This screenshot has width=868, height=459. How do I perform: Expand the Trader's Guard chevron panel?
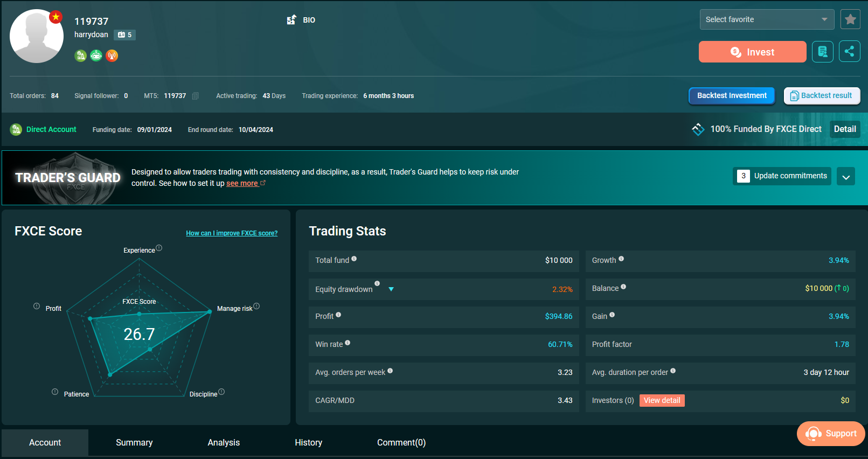click(846, 176)
